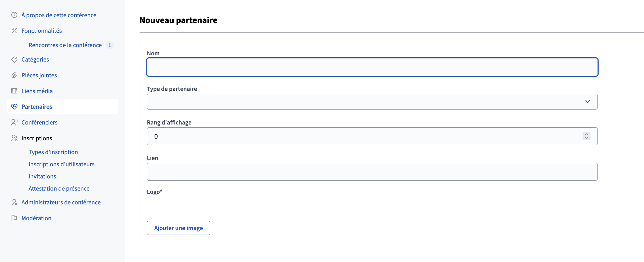Viewport: 644px width, 262px height.
Task: Click the paperclip icon for Pièces jointes
Action: [14, 75]
